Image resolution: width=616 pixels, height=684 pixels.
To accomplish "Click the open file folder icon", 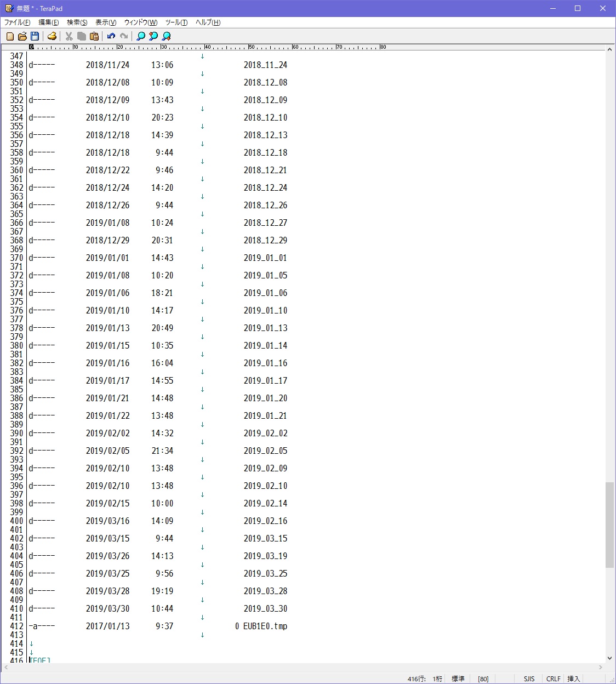I will pyautogui.click(x=22, y=36).
